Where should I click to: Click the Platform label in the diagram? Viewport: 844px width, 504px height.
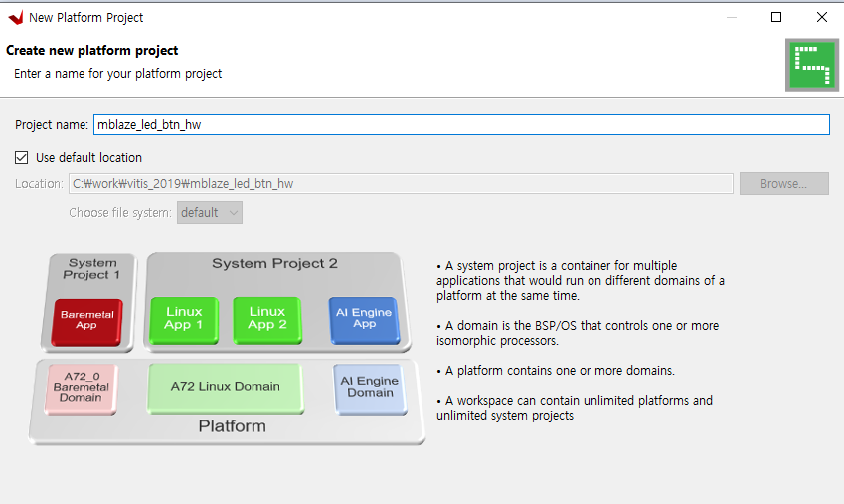tap(232, 426)
